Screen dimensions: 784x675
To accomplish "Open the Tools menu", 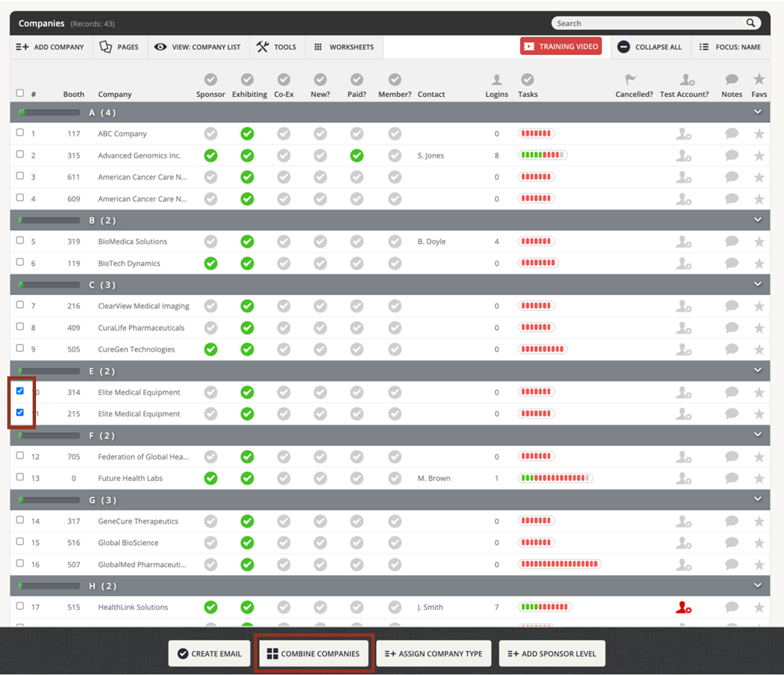I will [276, 47].
